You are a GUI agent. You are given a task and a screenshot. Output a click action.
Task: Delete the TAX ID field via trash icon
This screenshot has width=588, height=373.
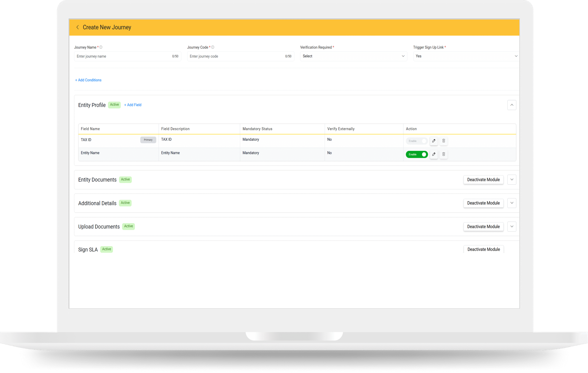pos(444,141)
